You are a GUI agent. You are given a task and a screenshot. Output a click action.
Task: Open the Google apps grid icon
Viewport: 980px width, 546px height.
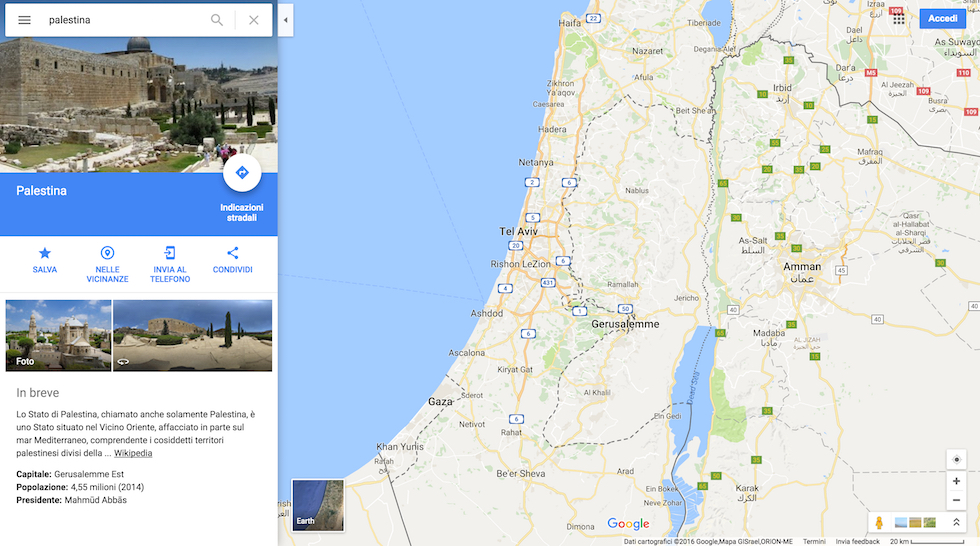pyautogui.click(x=899, y=19)
